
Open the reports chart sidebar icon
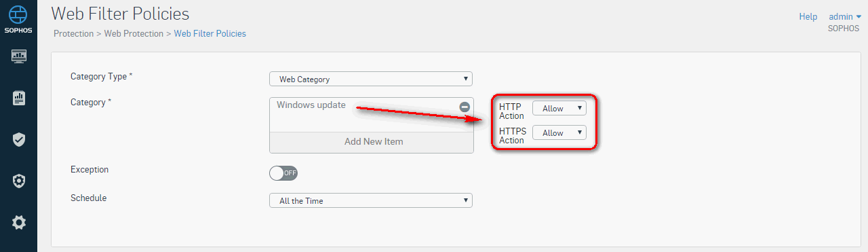pyautogui.click(x=19, y=98)
